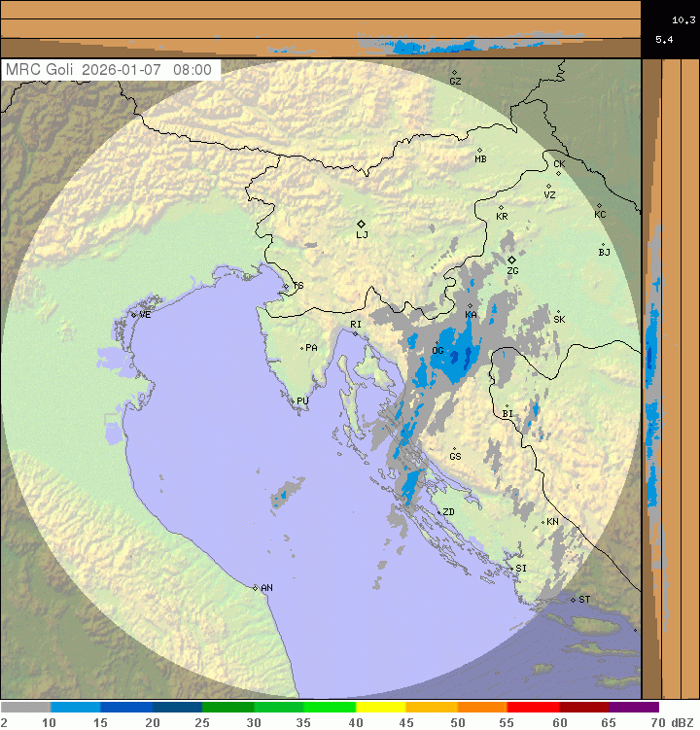Select the BJ city marker
The height and width of the screenshot is (730, 700).
[x=603, y=244]
